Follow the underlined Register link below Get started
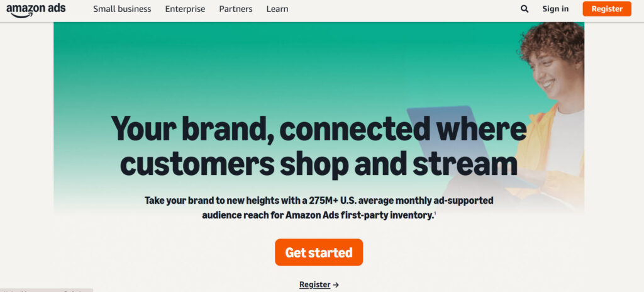The image size is (644, 292). pos(314,284)
